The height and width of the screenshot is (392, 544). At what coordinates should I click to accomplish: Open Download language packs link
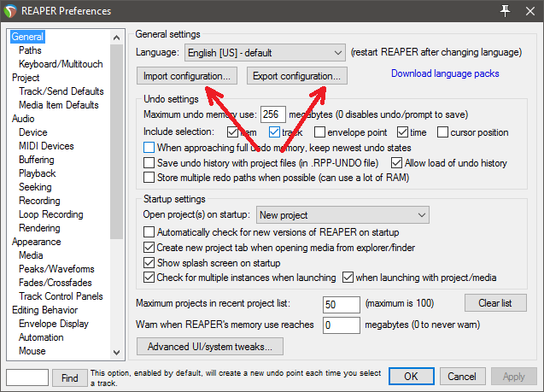click(445, 73)
